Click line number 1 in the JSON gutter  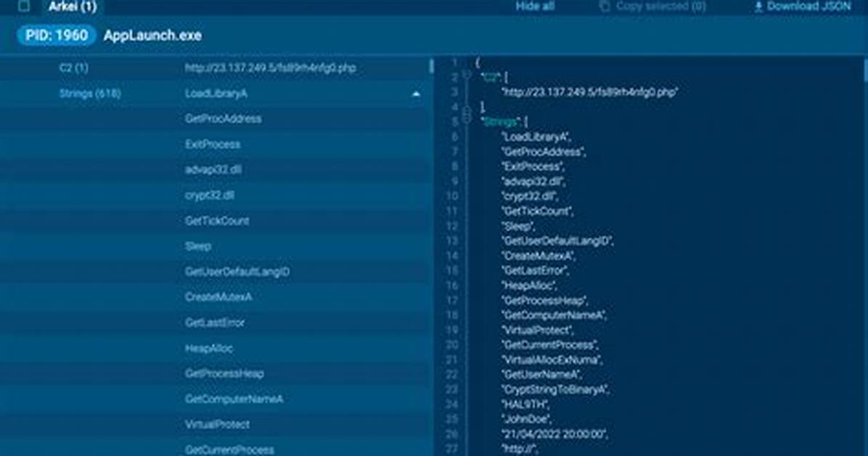tap(454, 62)
